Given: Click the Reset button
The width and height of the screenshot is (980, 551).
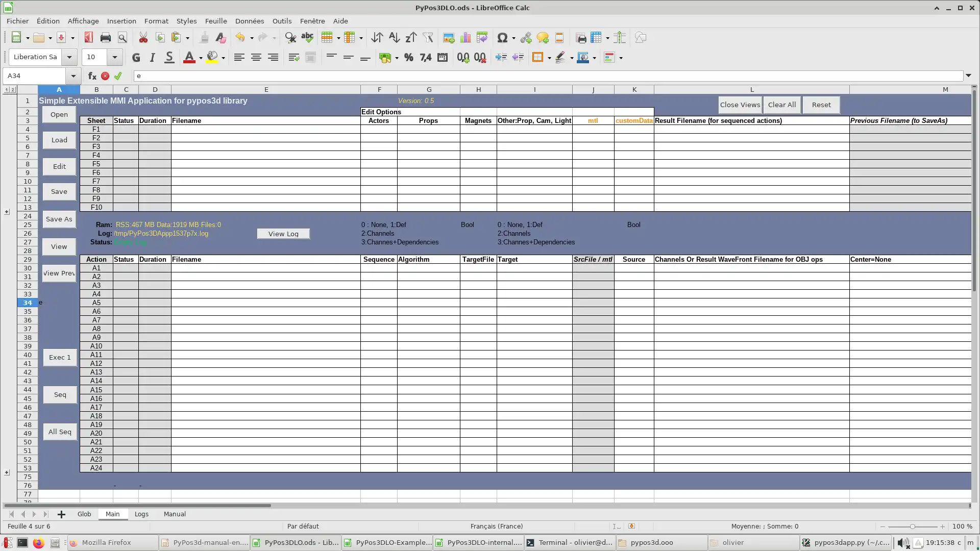Looking at the screenshot, I should tap(822, 105).
